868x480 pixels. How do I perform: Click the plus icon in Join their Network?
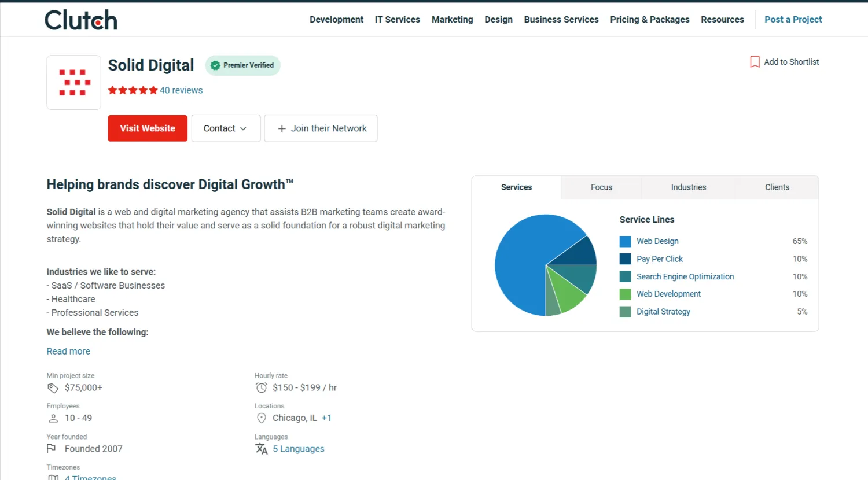pos(282,128)
